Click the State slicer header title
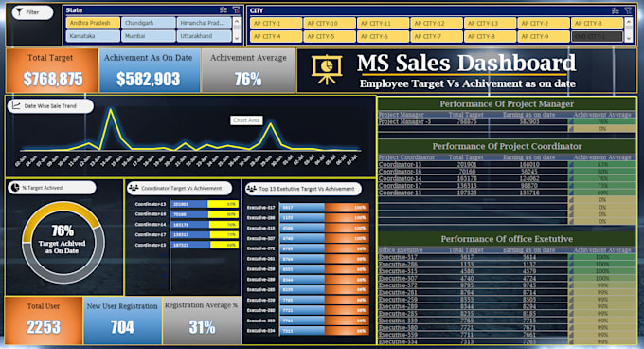The height and width of the screenshot is (349, 644). click(74, 9)
